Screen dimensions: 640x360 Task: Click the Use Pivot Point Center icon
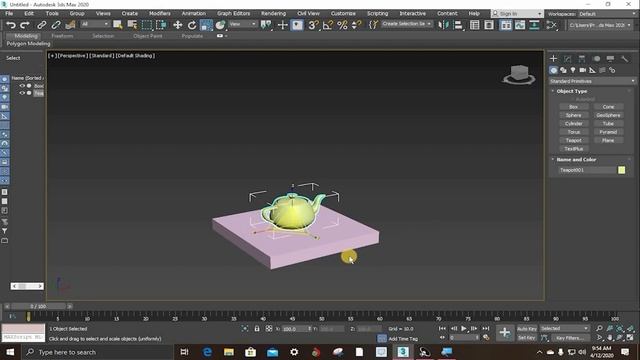click(x=266, y=25)
